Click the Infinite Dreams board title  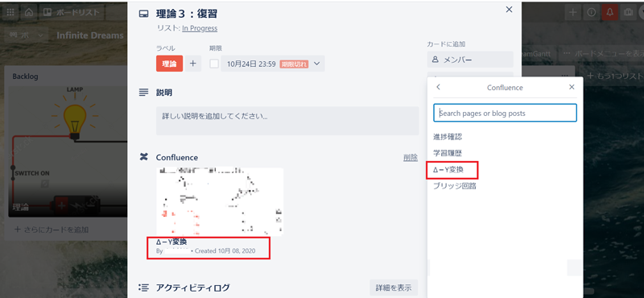(90, 35)
